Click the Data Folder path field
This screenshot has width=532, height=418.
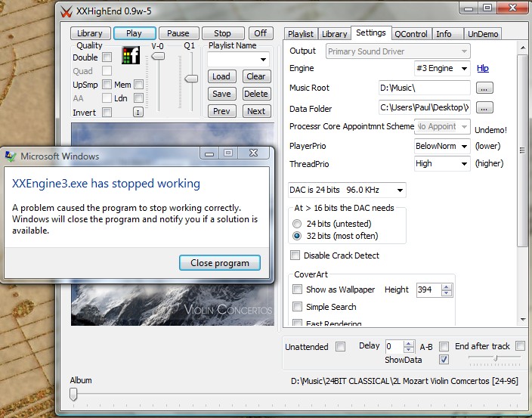424,107
